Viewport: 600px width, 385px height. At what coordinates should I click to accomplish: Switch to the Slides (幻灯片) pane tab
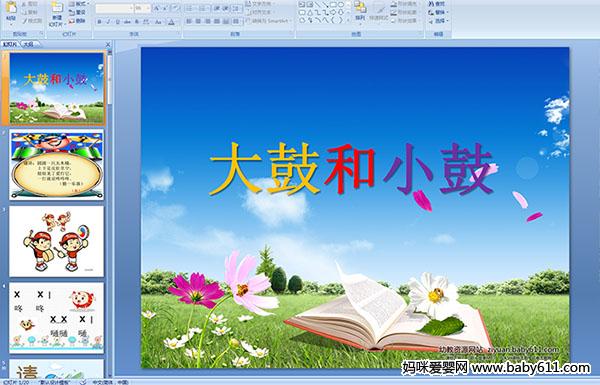coord(10,44)
